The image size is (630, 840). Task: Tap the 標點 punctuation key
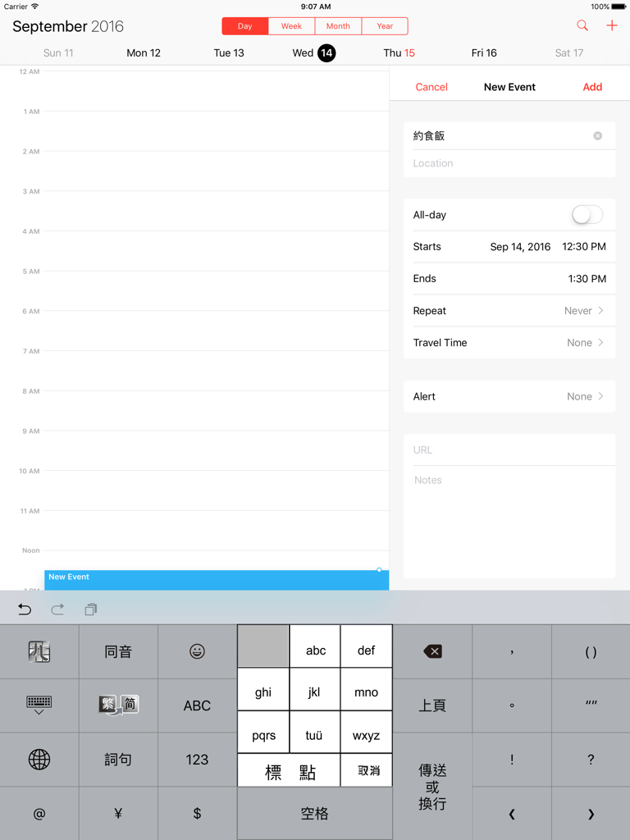pyautogui.click(x=289, y=772)
